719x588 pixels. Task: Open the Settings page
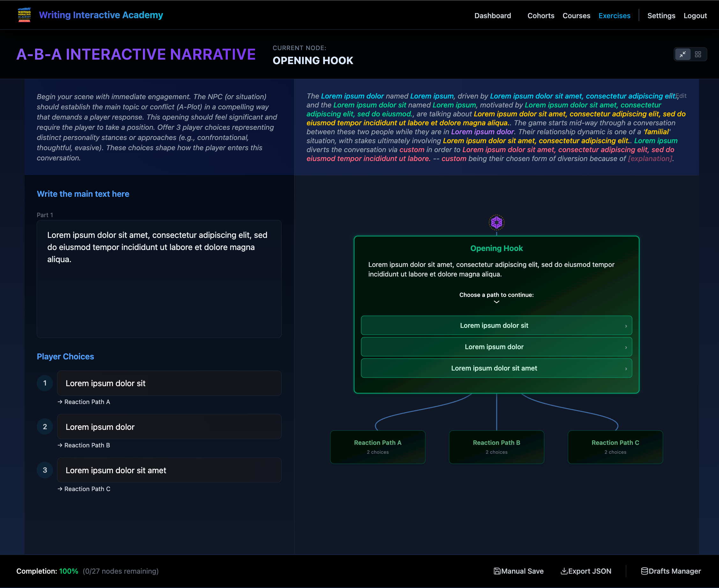[x=661, y=16]
